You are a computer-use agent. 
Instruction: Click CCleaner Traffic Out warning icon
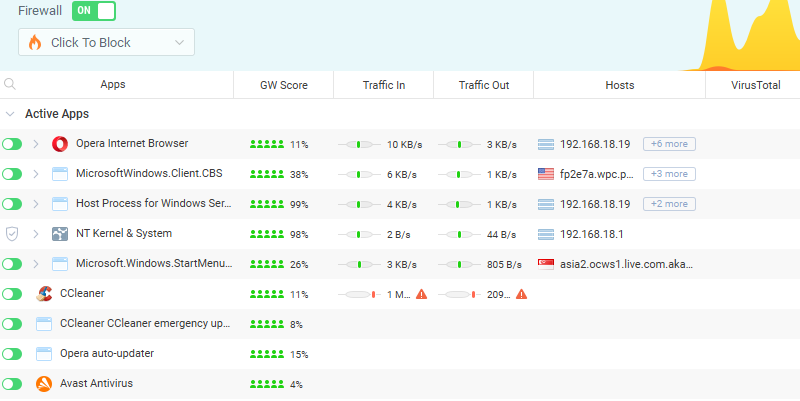click(521, 294)
